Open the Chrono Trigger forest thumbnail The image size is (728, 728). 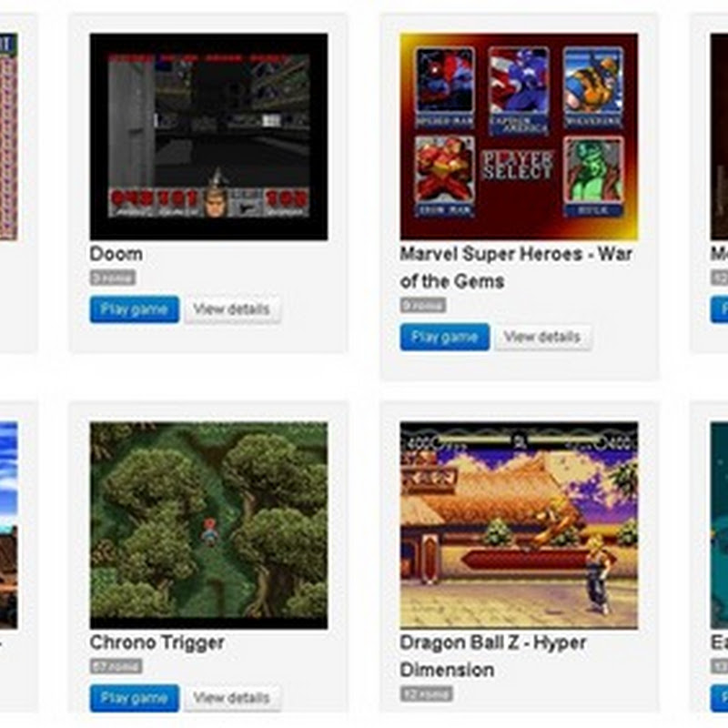(208, 526)
